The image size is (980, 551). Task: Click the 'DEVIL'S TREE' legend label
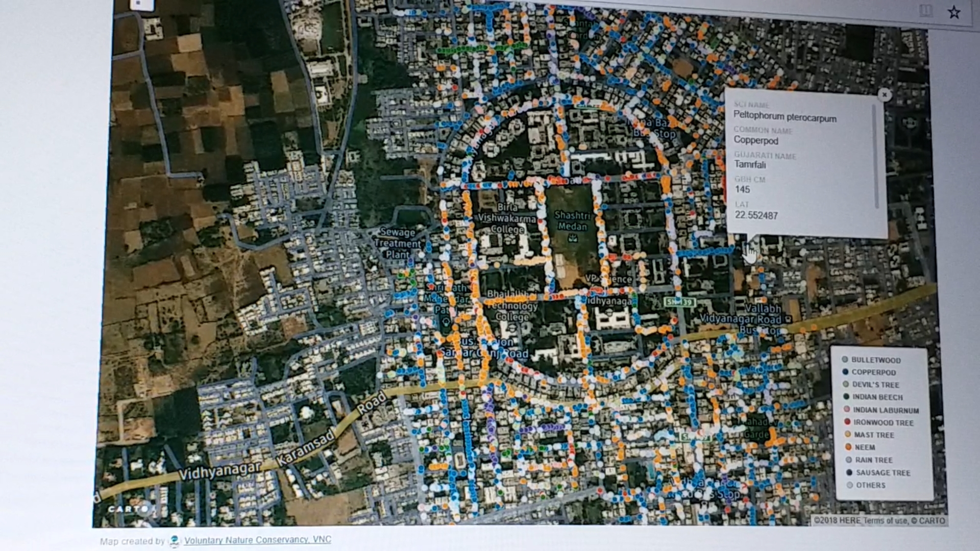pyautogui.click(x=876, y=385)
